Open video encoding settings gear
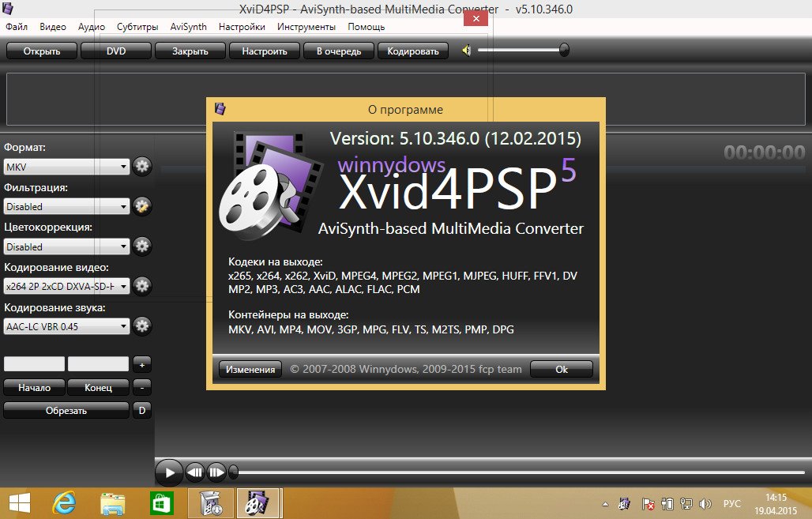Image resolution: width=812 pixels, height=519 pixels. [142, 285]
